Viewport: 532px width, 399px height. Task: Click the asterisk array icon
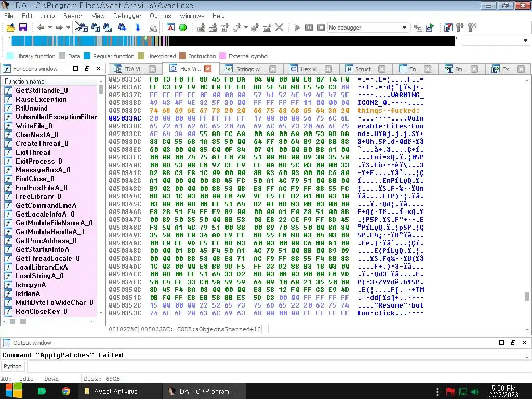(x=255, y=28)
